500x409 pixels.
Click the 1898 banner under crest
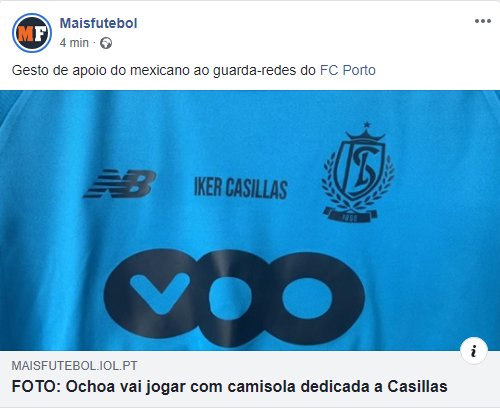click(x=351, y=215)
